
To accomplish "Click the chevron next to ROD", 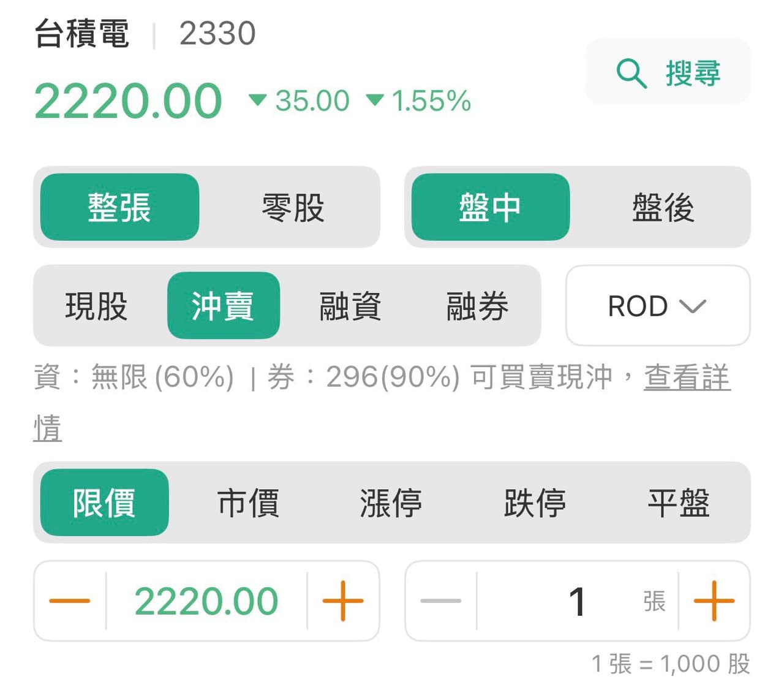I will 693,306.
